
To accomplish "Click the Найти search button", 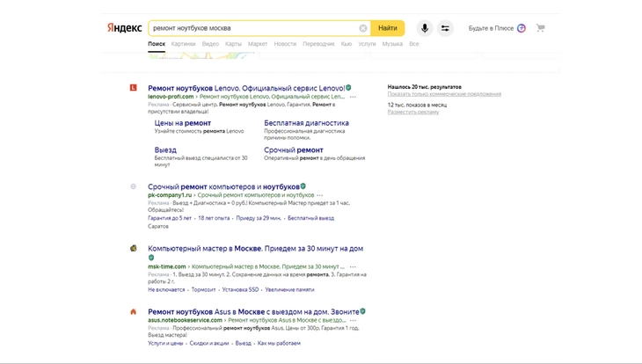I will 387,28.
